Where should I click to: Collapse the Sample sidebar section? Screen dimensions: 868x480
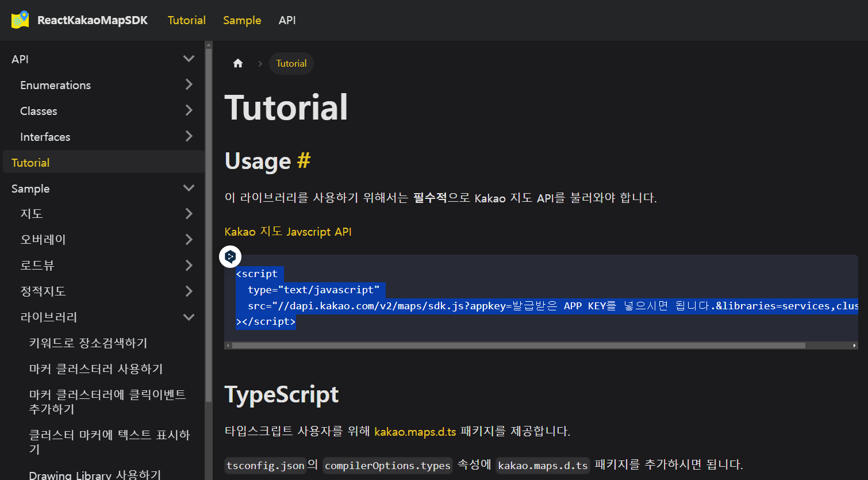(x=189, y=188)
